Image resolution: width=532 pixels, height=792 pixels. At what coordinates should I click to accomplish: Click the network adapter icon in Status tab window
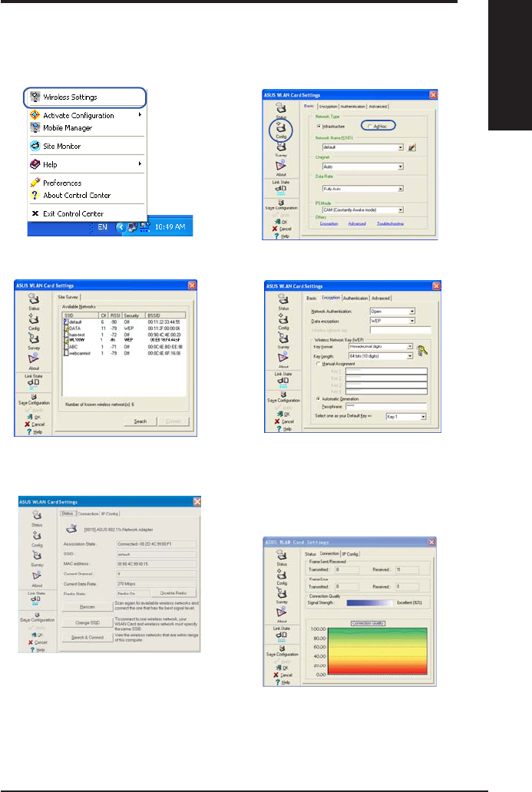click(x=71, y=529)
